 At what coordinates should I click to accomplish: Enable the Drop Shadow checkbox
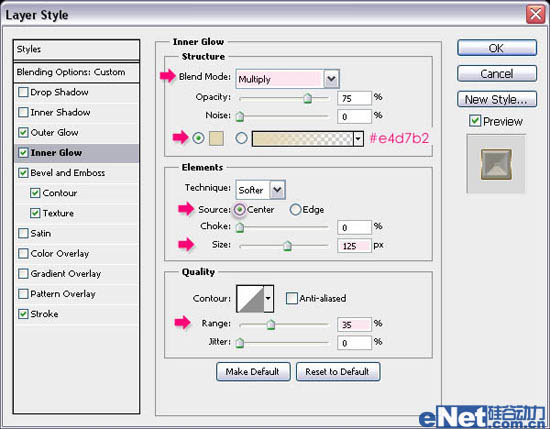(23, 92)
